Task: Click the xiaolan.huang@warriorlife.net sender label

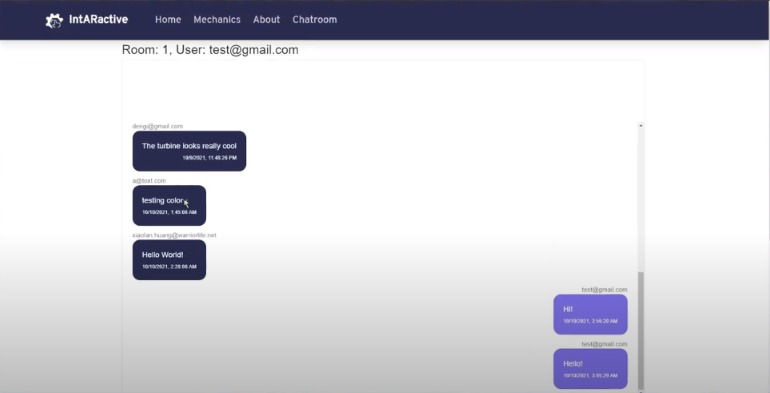Action: click(174, 235)
